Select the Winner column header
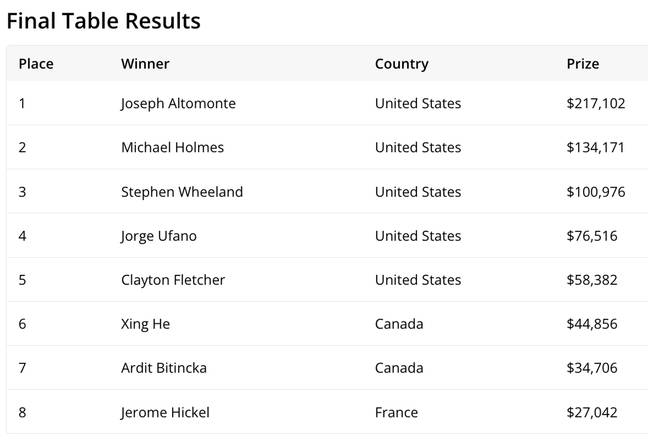The width and height of the screenshot is (648, 443). [x=145, y=64]
